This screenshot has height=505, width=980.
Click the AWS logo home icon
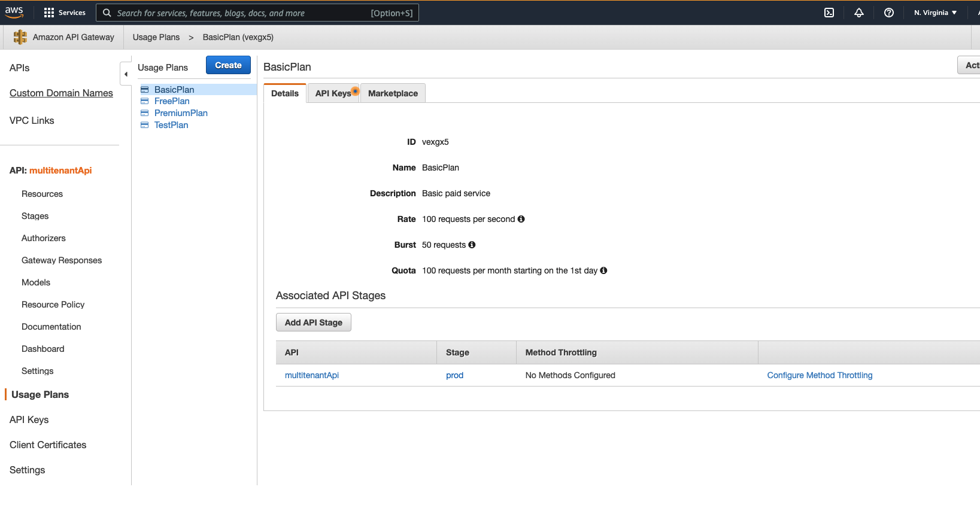pyautogui.click(x=14, y=12)
